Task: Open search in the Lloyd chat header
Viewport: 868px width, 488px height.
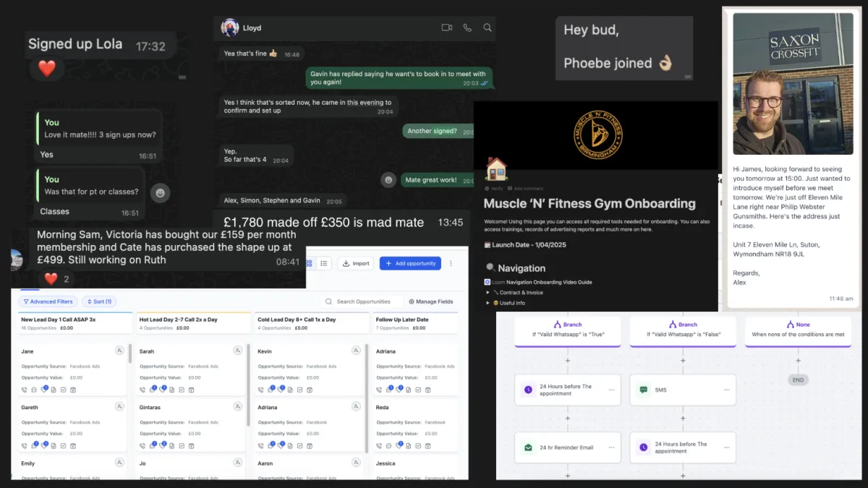Action: 488,27
